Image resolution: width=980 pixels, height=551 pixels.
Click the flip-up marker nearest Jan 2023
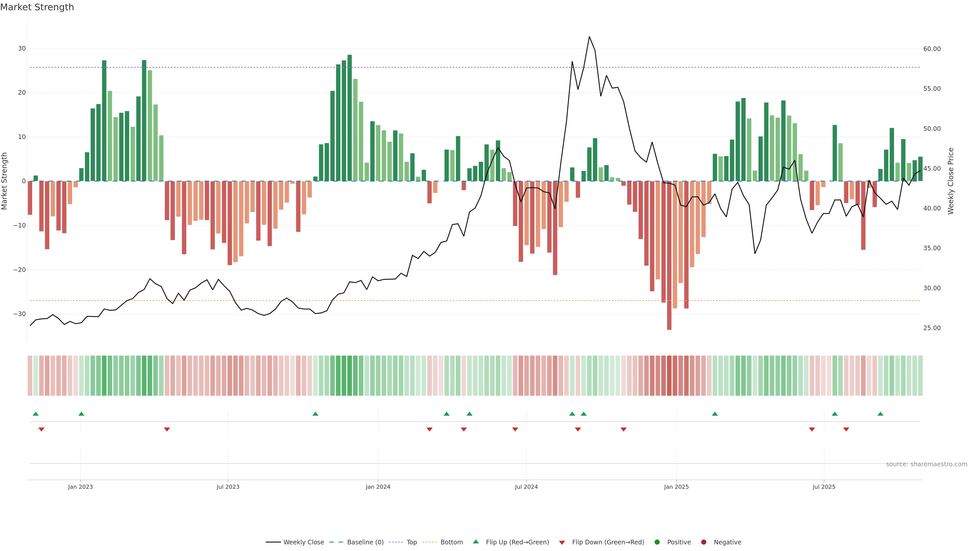pos(81,414)
